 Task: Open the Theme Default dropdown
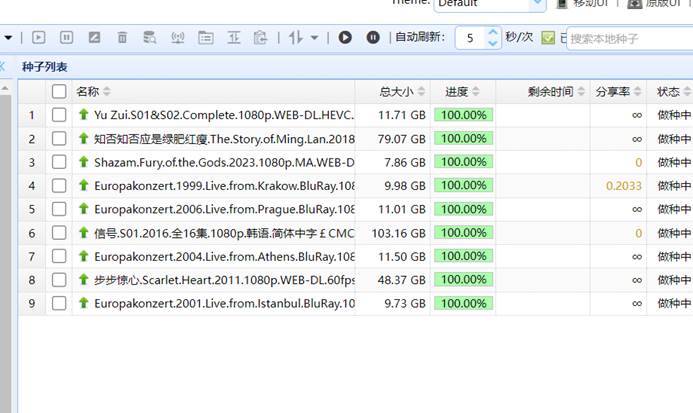[x=504, y=4]
